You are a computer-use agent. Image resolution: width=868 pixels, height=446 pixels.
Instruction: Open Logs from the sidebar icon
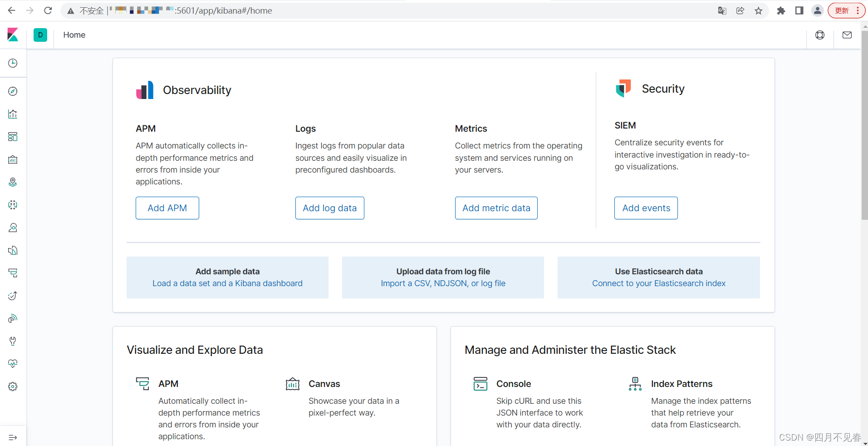(x=13, y=250)
